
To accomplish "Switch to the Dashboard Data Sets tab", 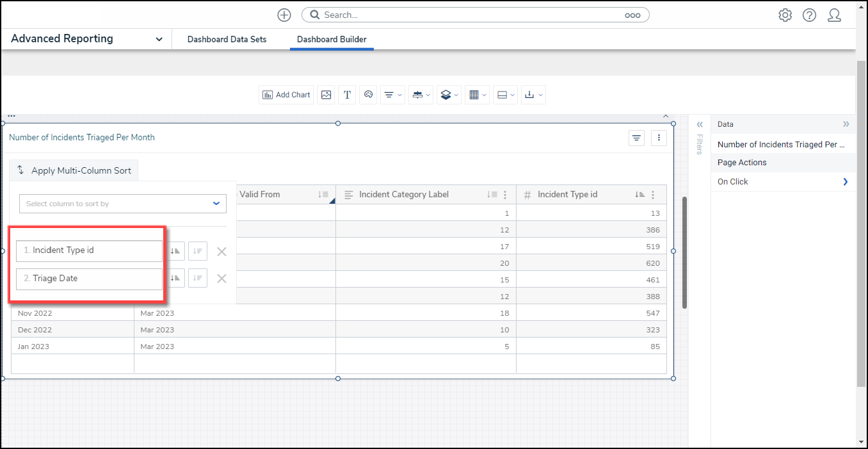I will [227, 39].
